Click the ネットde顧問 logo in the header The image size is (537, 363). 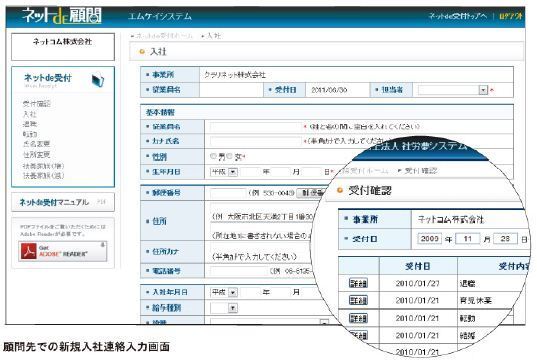(x=62, y=15)
